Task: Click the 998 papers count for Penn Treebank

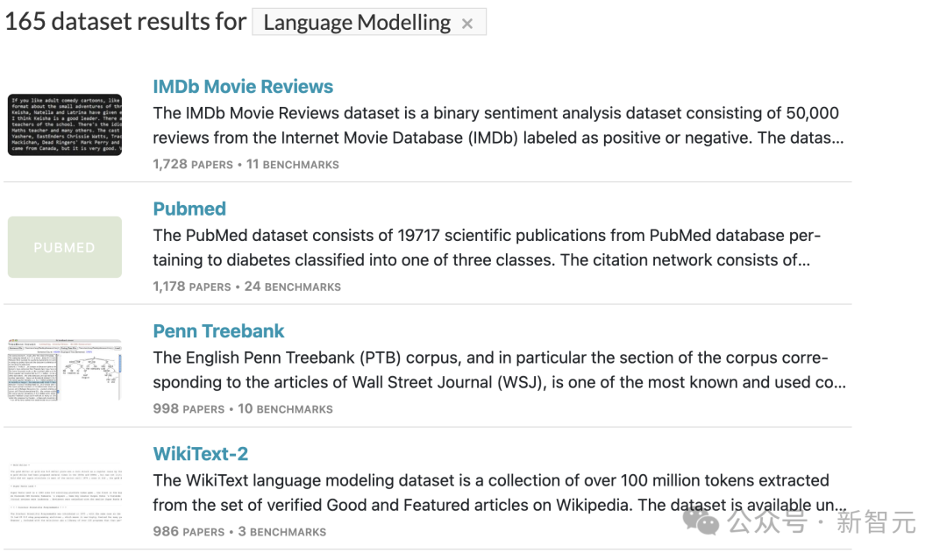Action: [x=189, y=409]
